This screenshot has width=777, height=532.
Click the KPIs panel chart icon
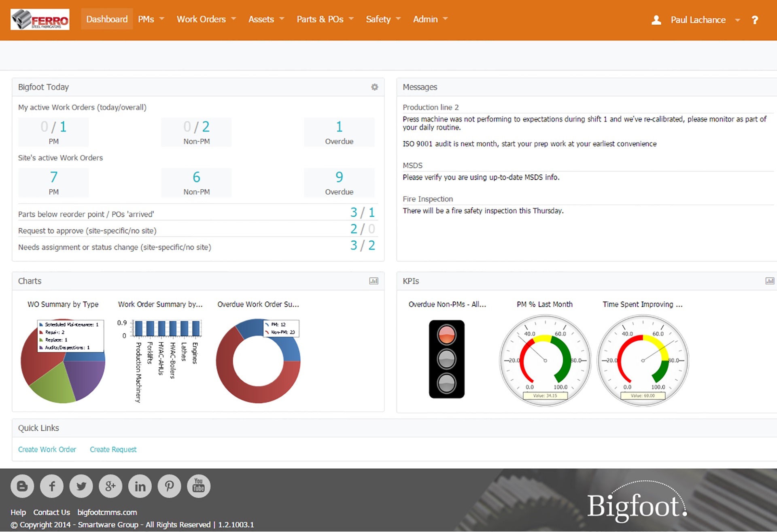(769, 281)
